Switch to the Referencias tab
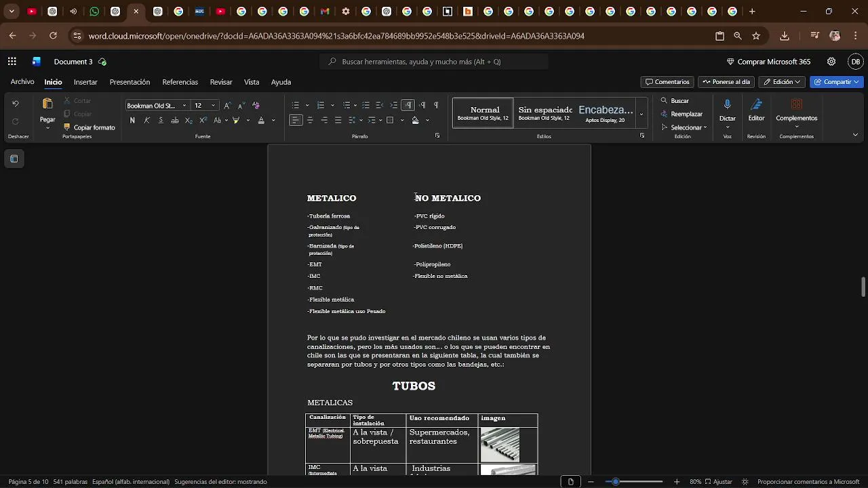Image resolution: width=868 pixels, height=488 pixels. point(180,82)
